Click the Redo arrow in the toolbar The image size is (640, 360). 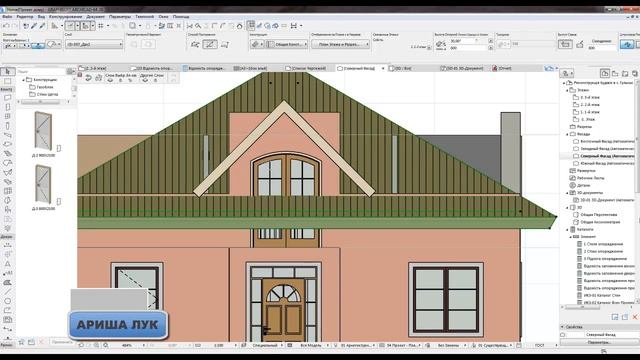(x=15, y=26)
